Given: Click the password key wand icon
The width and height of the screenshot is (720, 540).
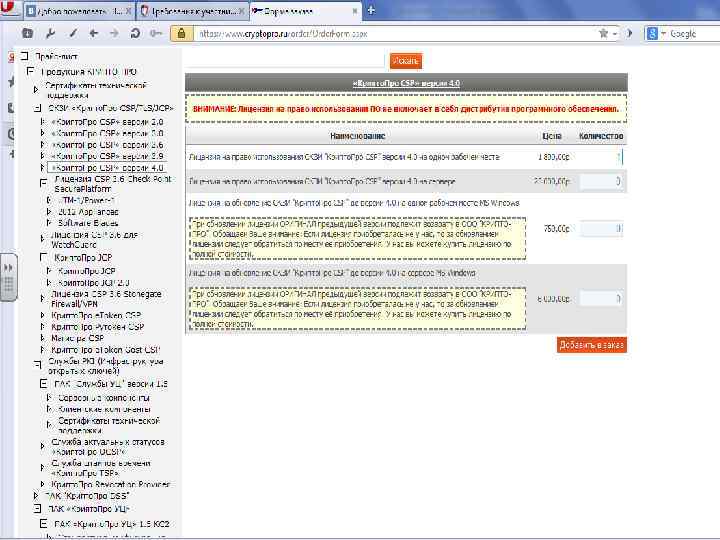Looking at the screenshot, I should (x=156, y=34).
